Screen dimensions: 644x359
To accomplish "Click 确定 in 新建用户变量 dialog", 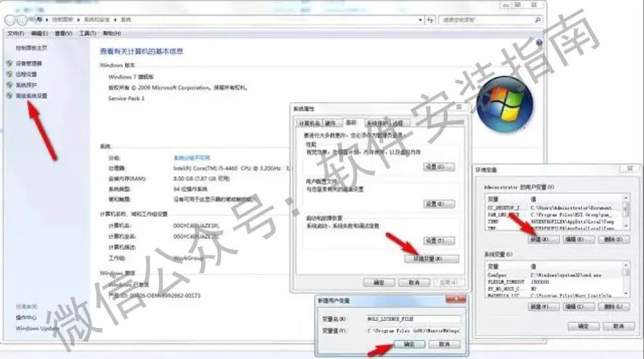I will tap(410, 344).
